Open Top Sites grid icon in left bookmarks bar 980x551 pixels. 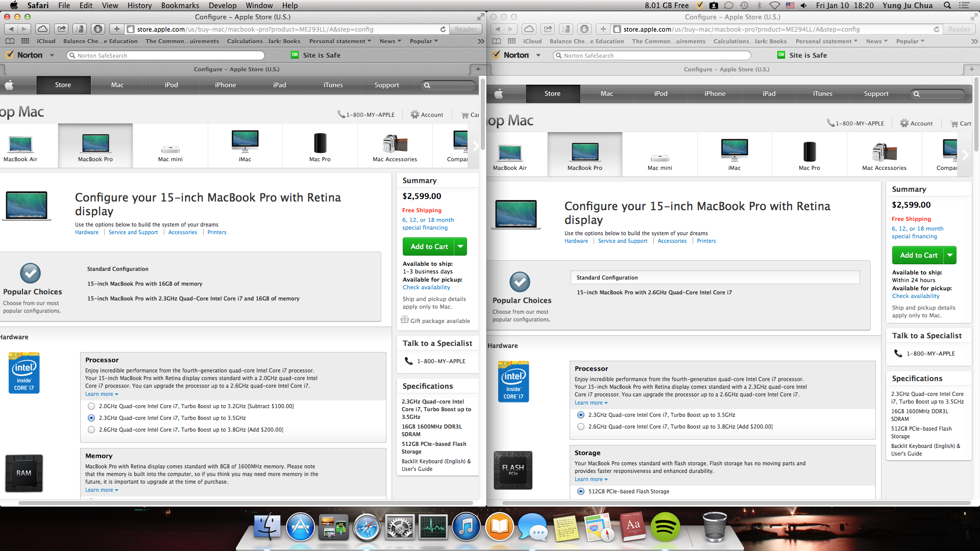click(x=25, y=41)
